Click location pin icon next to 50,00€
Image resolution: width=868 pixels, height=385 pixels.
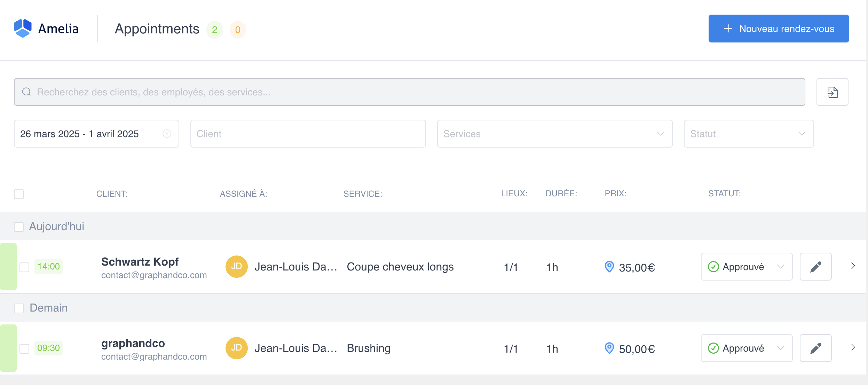click(609, 348)
